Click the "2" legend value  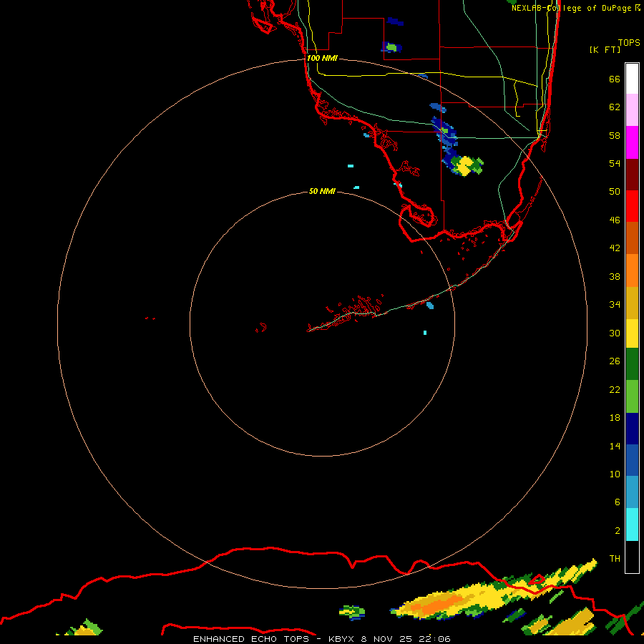(x=617, y=531)
